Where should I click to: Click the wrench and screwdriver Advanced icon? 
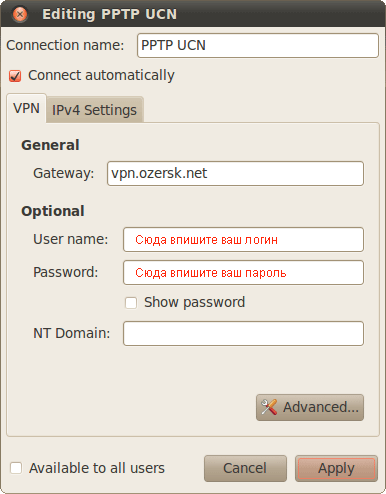(269, 407)
